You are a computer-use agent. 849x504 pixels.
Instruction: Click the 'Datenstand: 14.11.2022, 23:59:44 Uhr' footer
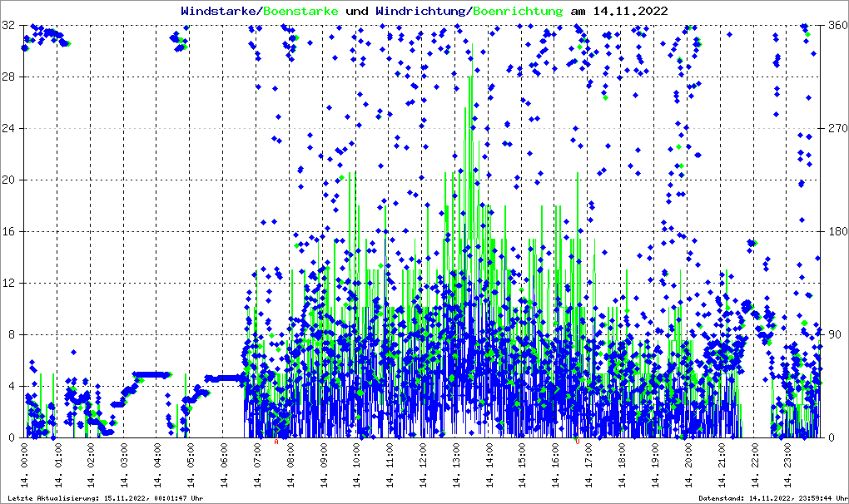pos(773,498)
